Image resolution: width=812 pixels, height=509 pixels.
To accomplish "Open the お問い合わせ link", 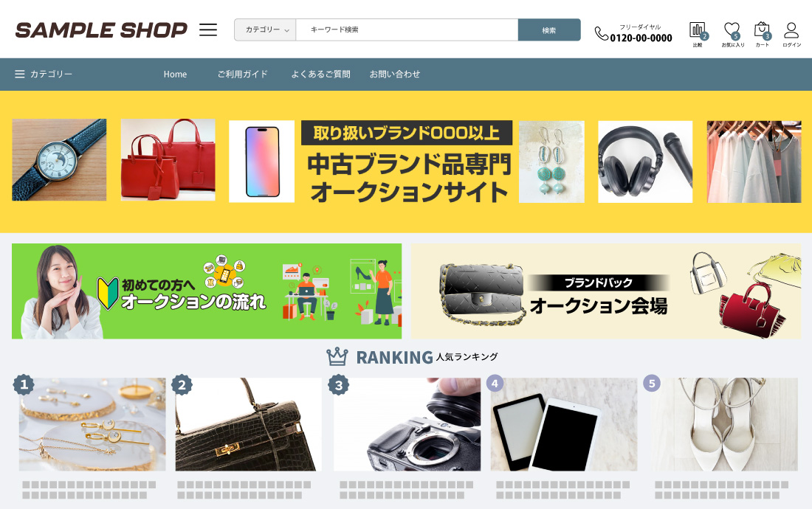I will [395, 74].
